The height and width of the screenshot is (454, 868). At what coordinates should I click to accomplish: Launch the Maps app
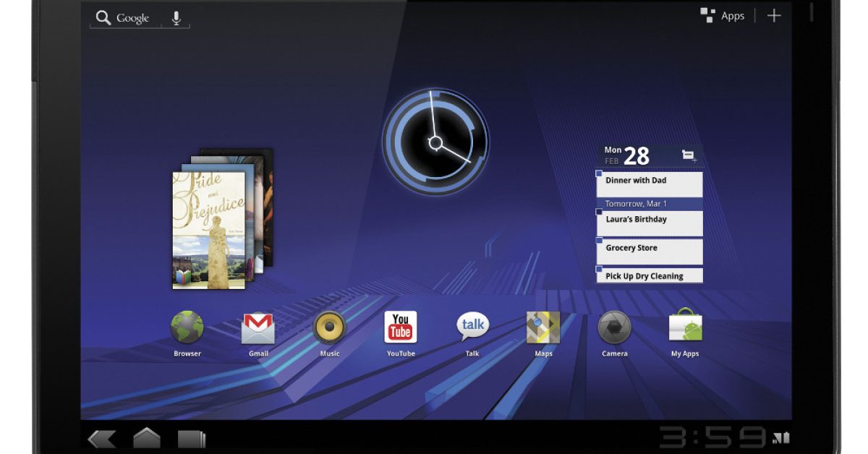tap(543, 328)
